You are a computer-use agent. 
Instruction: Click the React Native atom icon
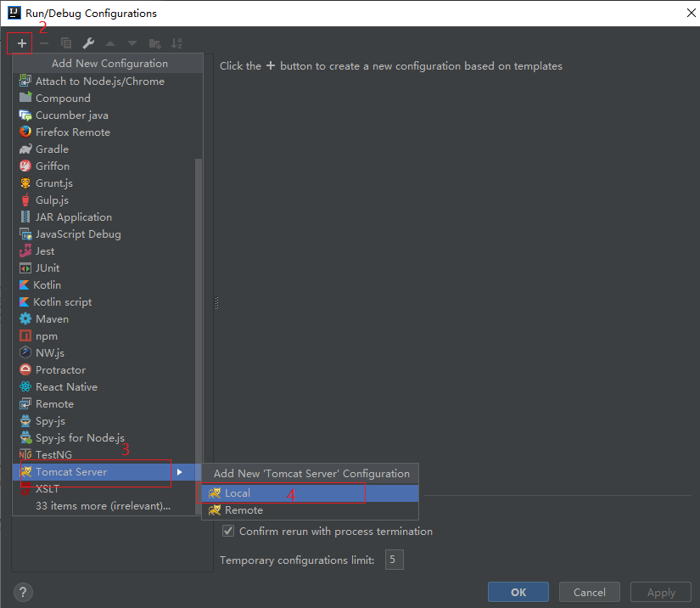coord(25,387)
